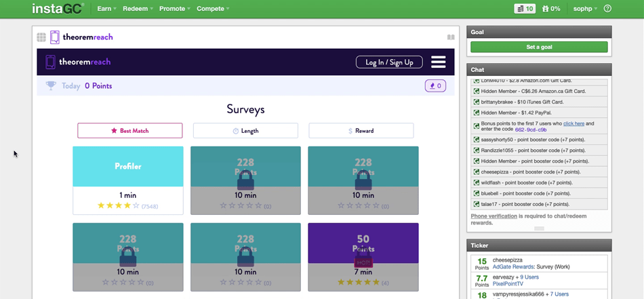Open the '7 Users' link beside vampyressjessika666
The width and height of the screenshot is (644, 299).
[559, 294]
